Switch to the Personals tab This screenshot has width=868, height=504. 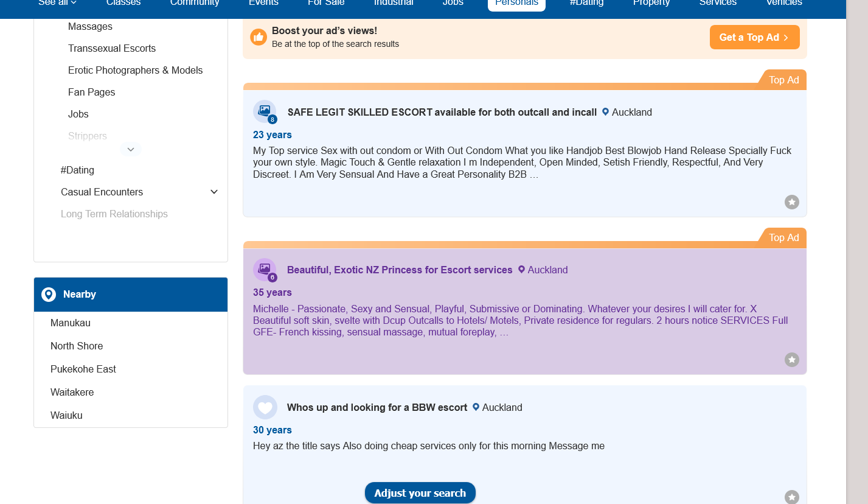click(x=516, y=4)
